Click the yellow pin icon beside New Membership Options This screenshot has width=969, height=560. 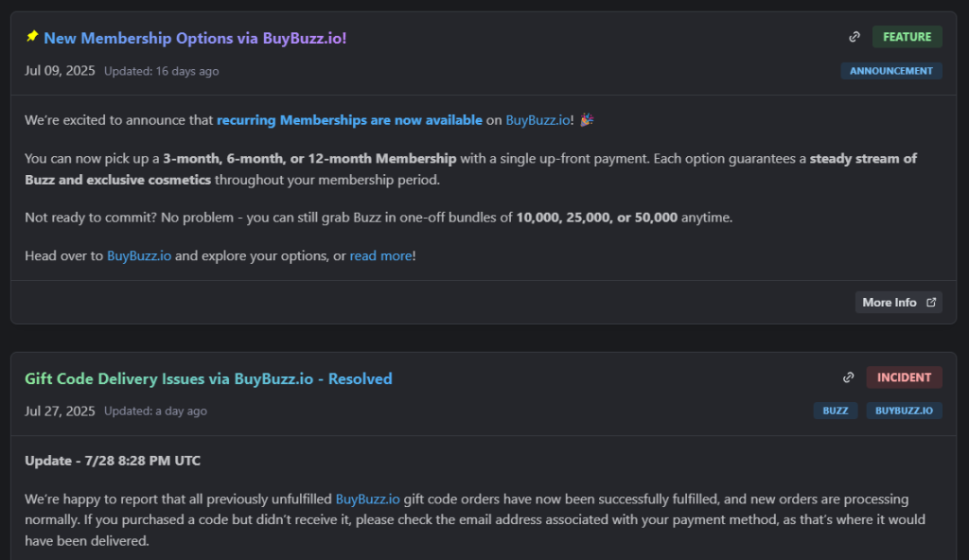tap(32, 37)
